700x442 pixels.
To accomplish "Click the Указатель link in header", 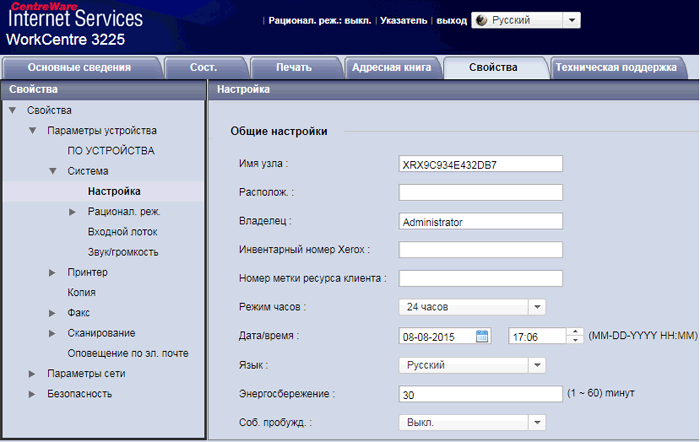I will [404, 21].
